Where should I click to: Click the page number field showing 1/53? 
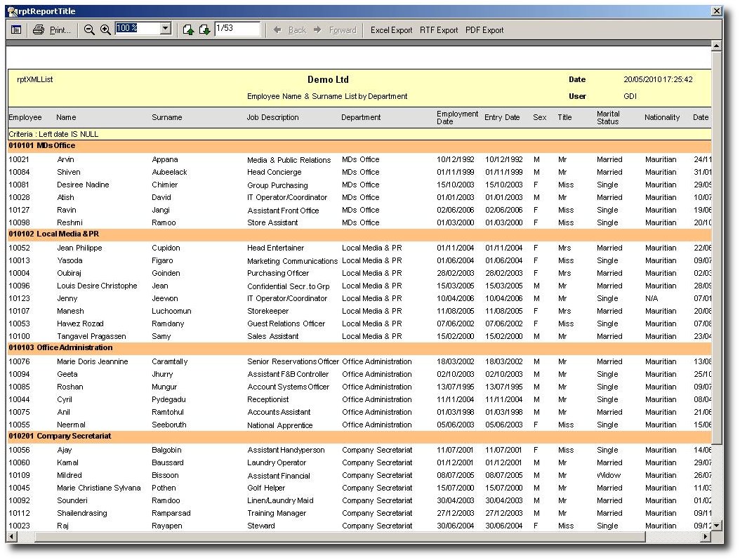(237, 29)
